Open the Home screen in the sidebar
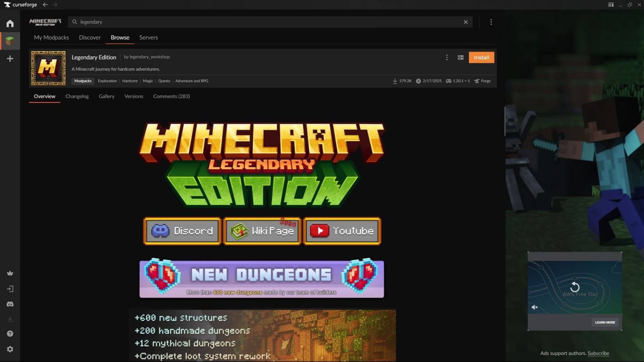Image resolution: width=644 pixels, height=362 pixels. (x=10, y=23)
